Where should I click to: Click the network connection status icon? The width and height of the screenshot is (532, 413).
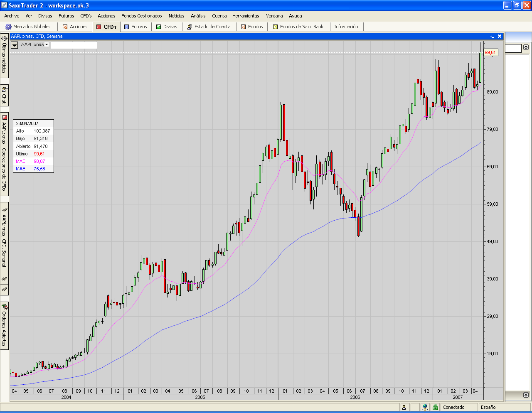tap(425, 408)
